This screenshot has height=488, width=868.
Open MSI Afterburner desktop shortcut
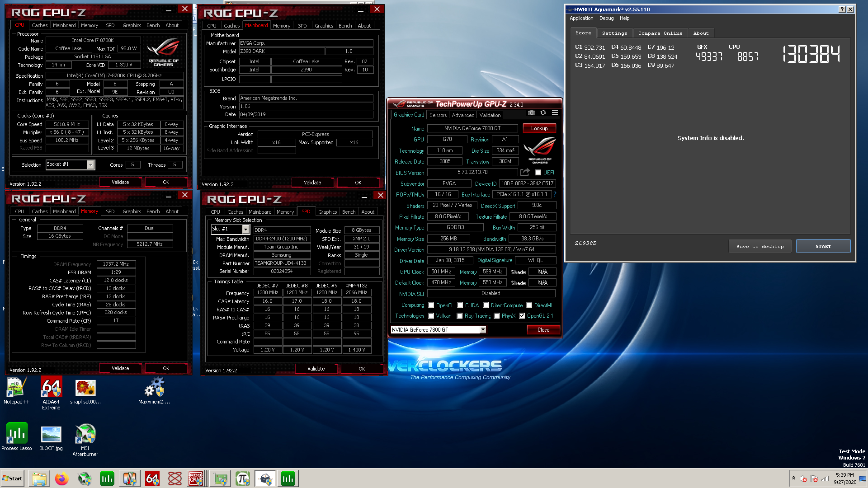pos(85,440)
